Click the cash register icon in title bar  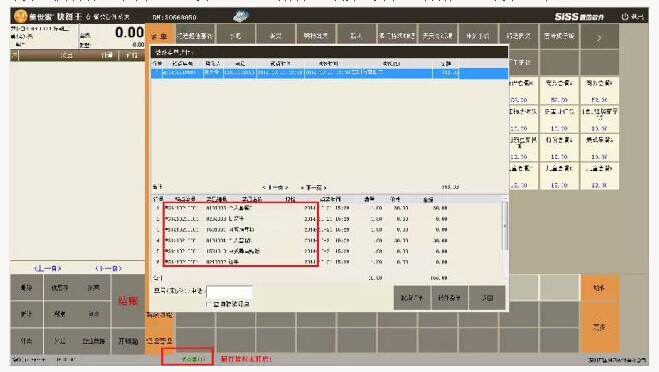pos(240,16)
